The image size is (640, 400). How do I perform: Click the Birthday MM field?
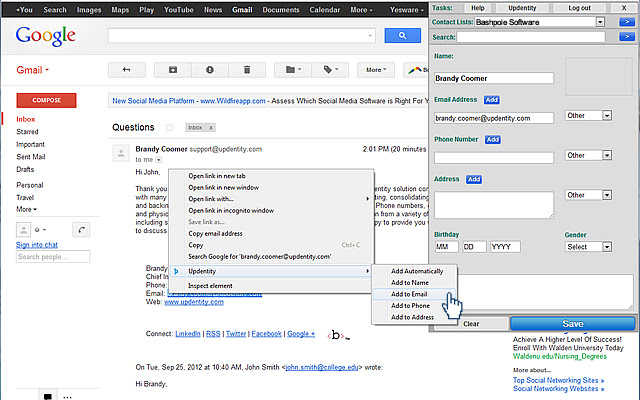coord(446,247)
